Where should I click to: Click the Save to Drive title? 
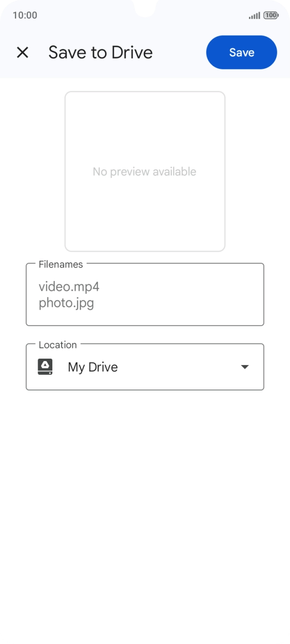pos(100,52)
